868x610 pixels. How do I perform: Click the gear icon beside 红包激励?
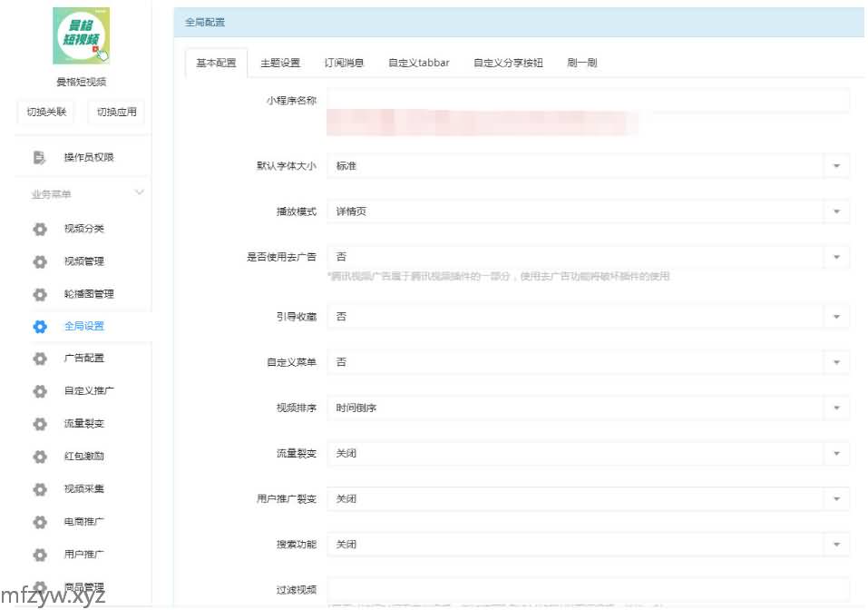coord(40,457)
